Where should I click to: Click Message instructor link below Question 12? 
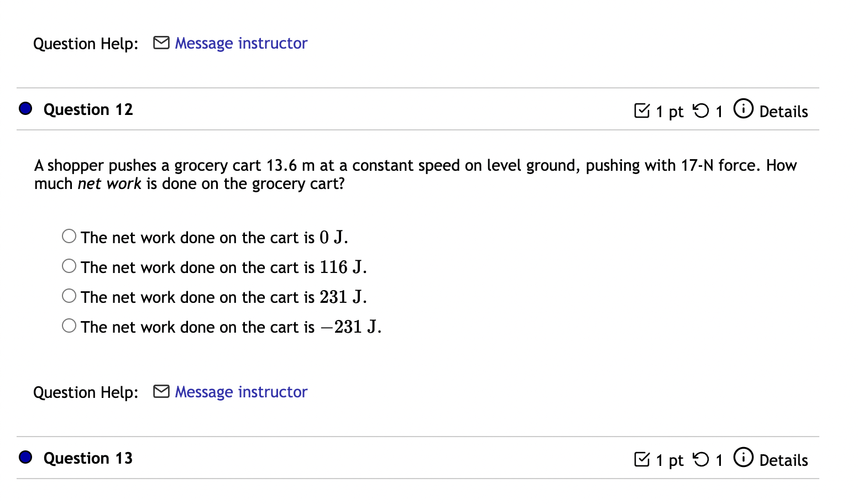(x=241, y=392)
